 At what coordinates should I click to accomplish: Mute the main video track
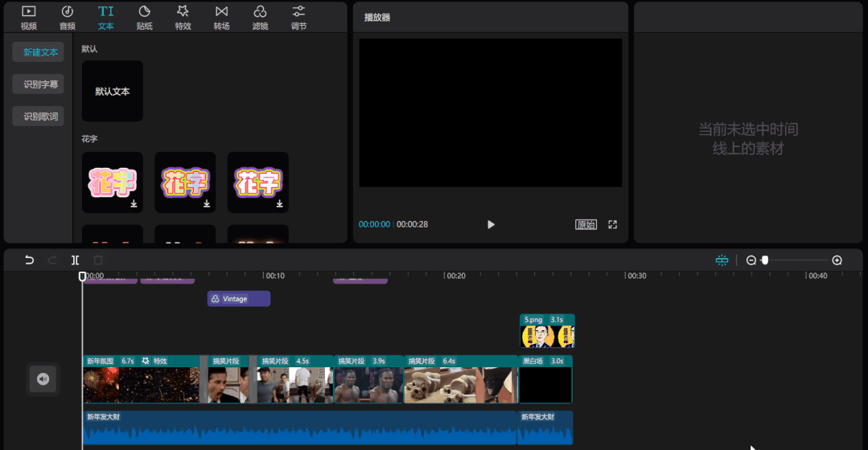(43, 378)
